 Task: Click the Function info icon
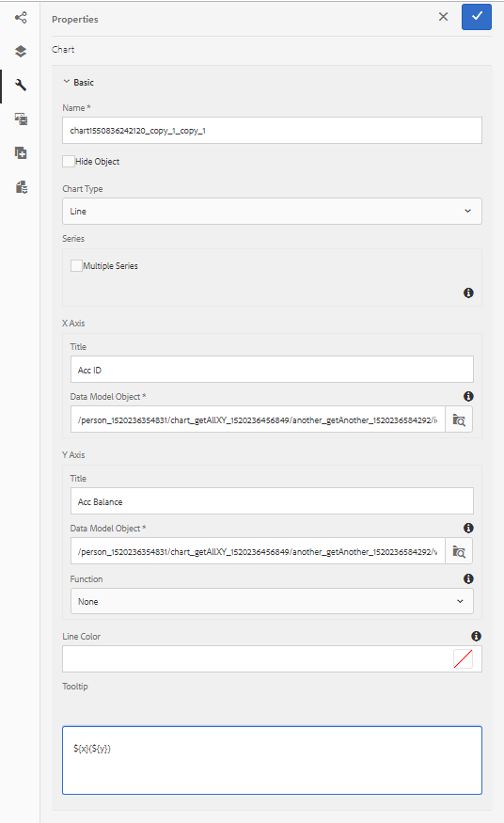point(468,578)
